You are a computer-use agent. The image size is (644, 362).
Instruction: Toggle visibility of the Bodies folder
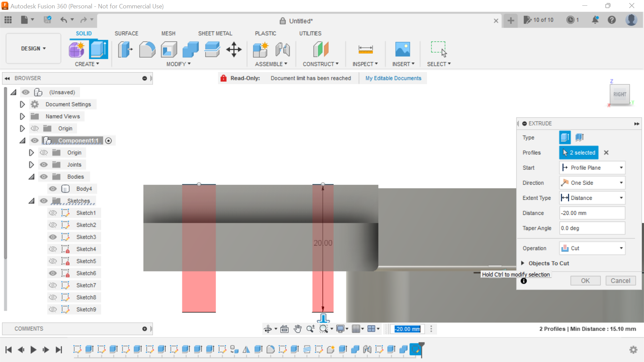(x=44, y=177)
